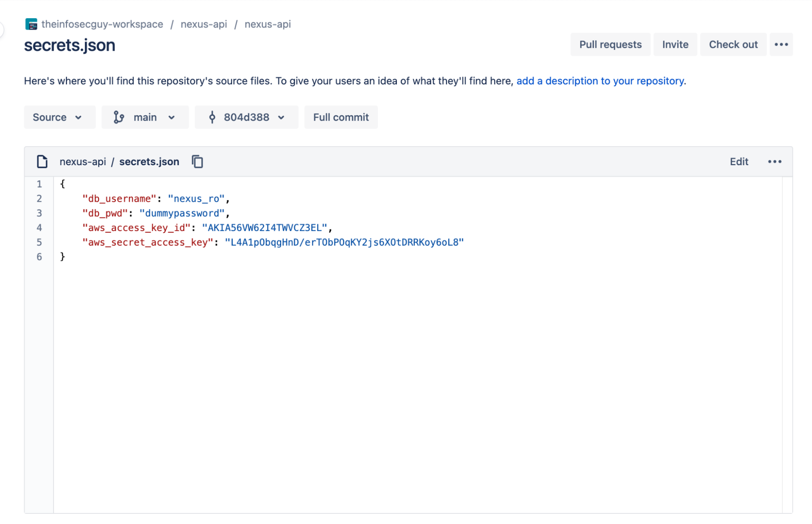The image size is (812, 524).
Task: Click Edit to modify secrets.json
Action: [738, 162]
